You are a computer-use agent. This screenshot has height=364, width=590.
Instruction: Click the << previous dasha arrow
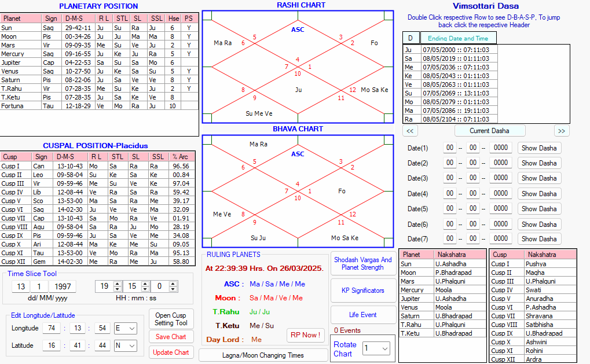click(409, 131)
